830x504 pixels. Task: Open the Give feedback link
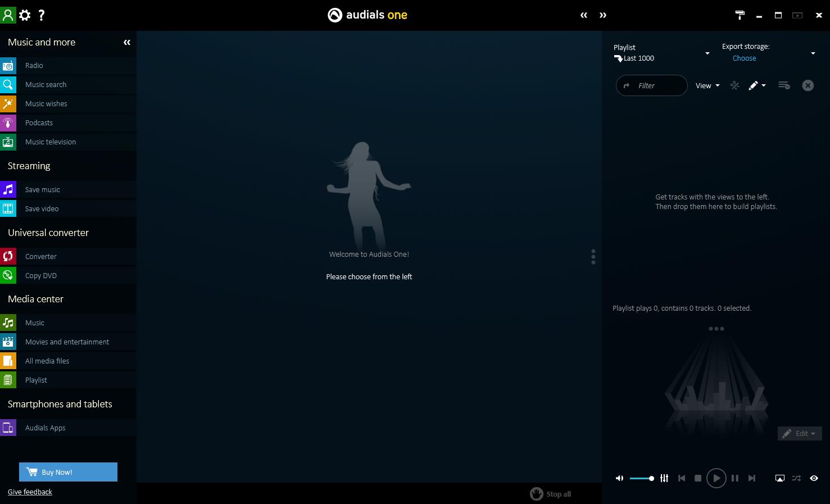30,492
